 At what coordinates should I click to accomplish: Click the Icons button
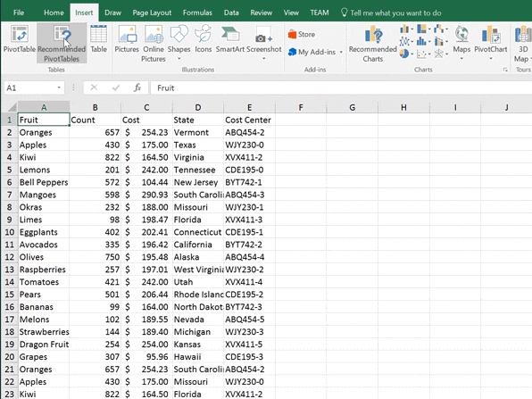tap(204, 39)
